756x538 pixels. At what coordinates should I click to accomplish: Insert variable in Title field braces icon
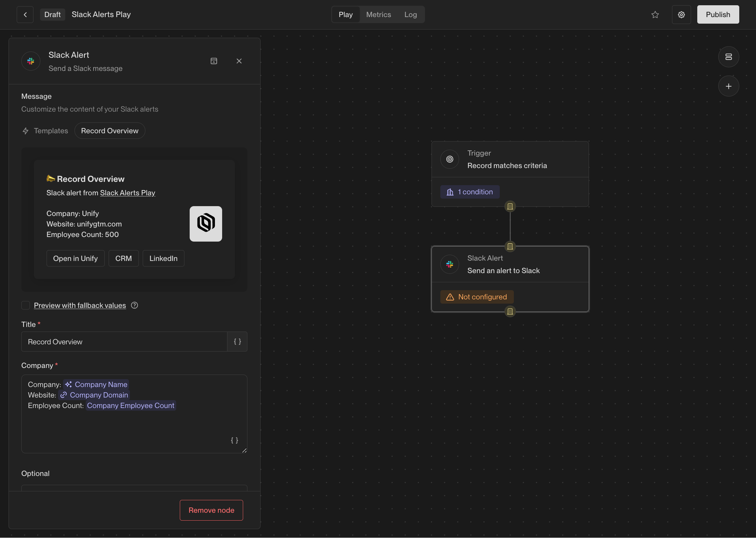[x=237, y=342]
